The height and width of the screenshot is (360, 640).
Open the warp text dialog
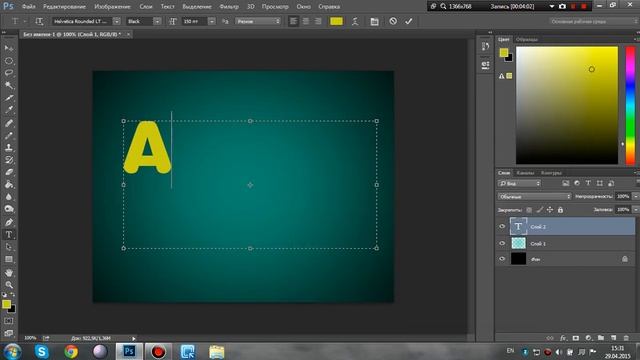tap(355, 21)
